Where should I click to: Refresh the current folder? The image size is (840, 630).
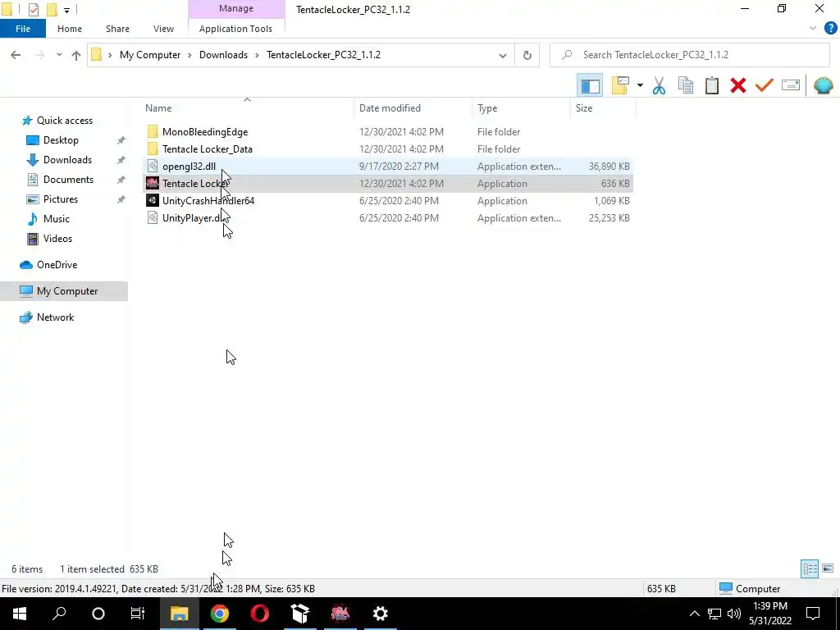click(527, 55)
